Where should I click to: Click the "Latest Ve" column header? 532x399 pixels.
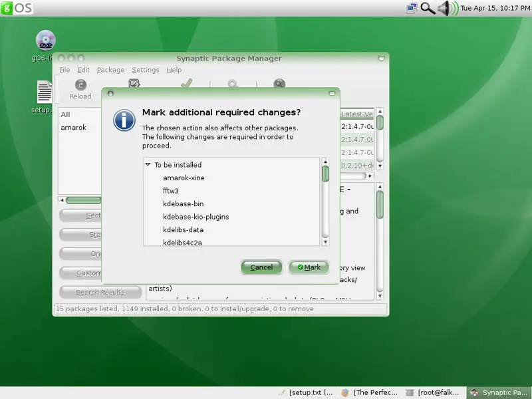coord(357,114)
